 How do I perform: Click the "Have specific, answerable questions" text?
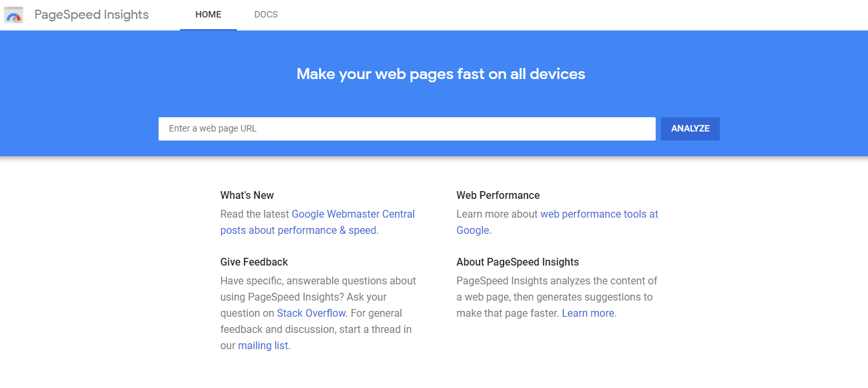(318, 281)
